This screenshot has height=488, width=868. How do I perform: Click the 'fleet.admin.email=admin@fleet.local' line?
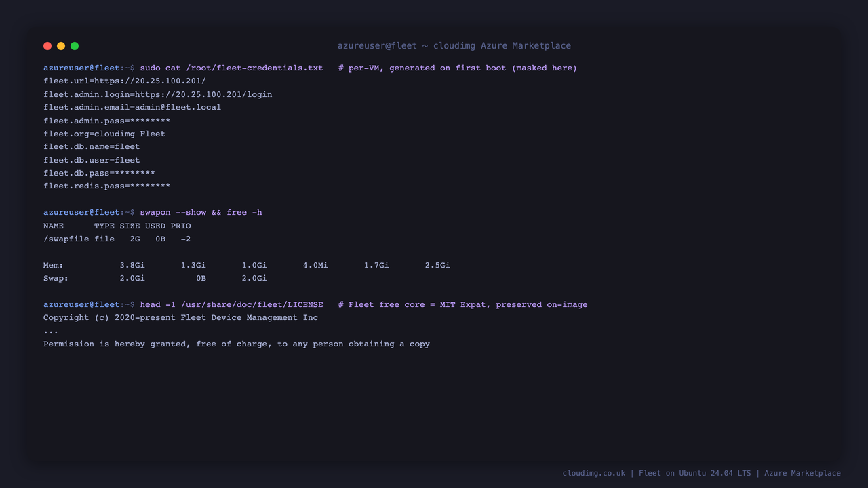click(x=132, y=107)
